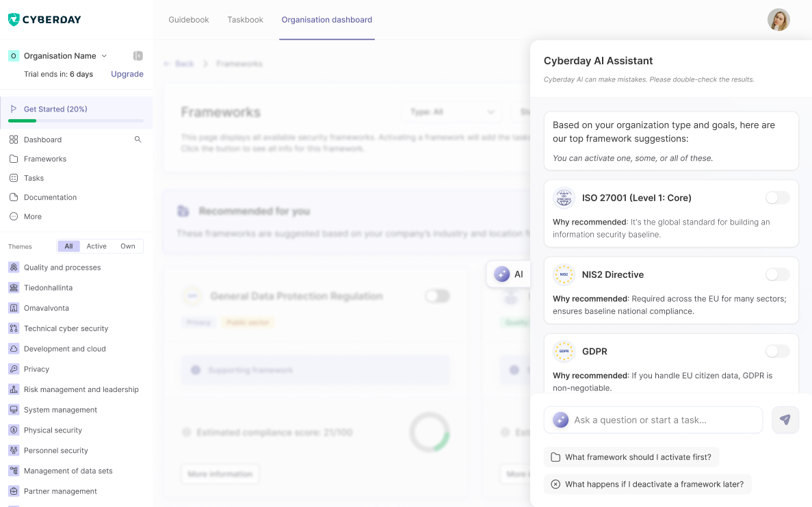
Task: Click the compliance score progress ring
Action: coord(430,432)
